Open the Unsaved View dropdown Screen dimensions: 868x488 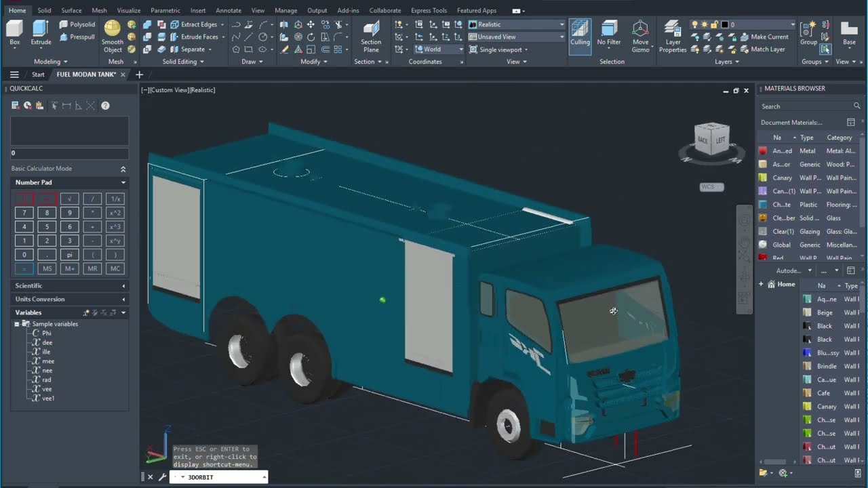tap(517, 37)
